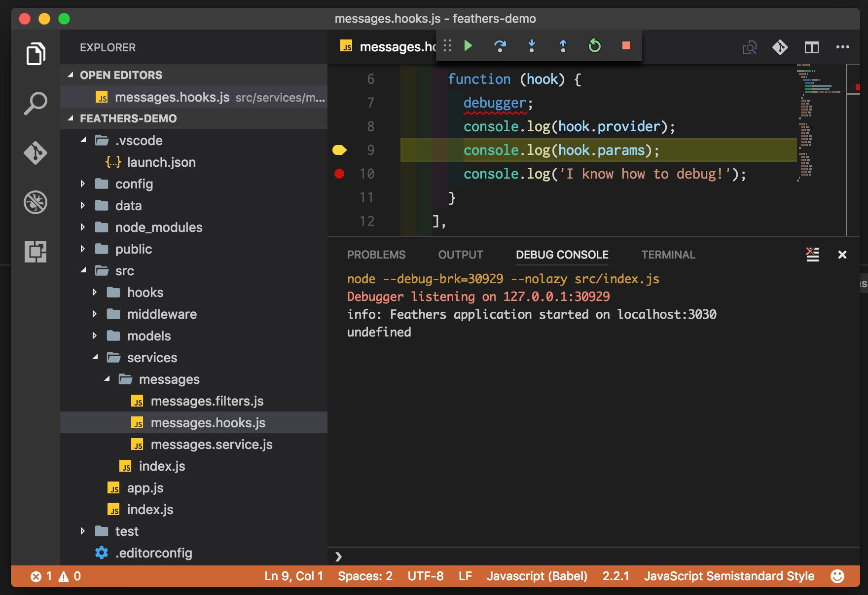Restart the debug session
The width and height of the screenshot is (868, 595).
coord(594,46)
